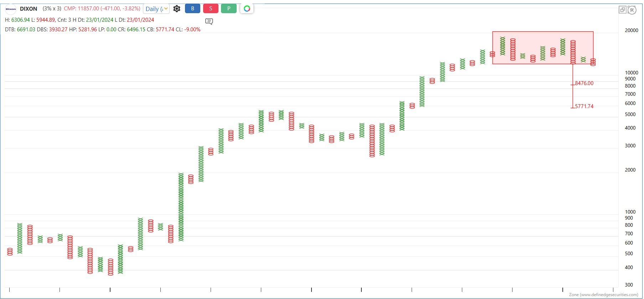Click the definedgesecurities.com watermark link
644x299 pixels.
[x=603, y=295]
